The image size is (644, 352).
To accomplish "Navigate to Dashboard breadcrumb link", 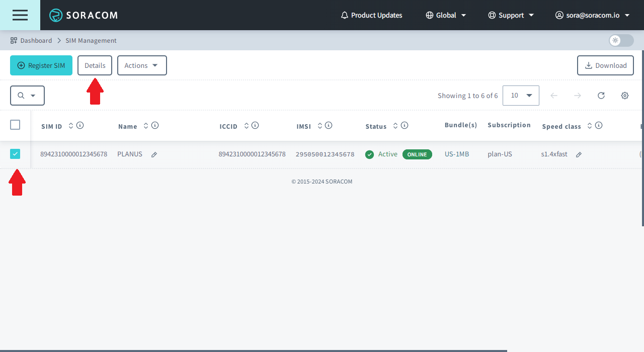I will pyautogui.click(x=36, y=40).
